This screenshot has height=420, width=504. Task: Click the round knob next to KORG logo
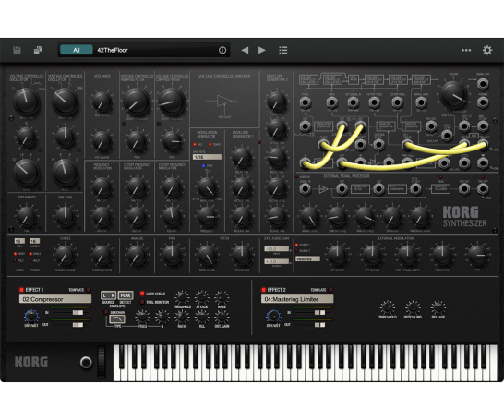click(86, 362)
